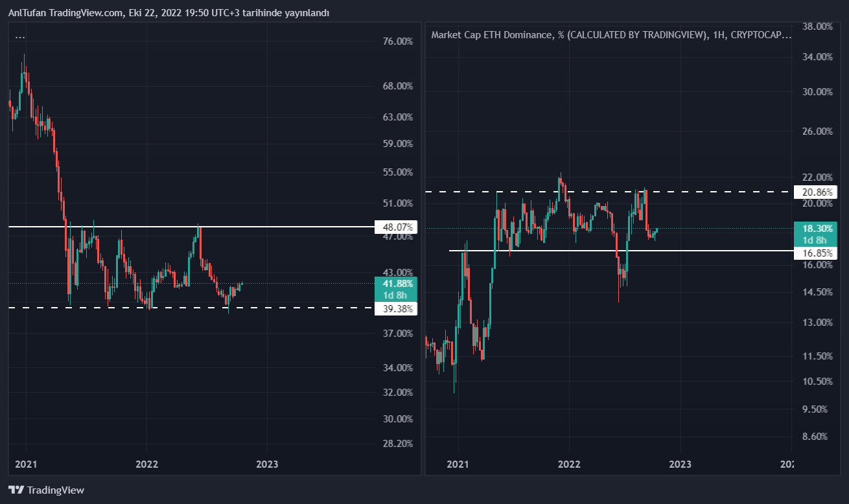Click the 76.00% tick on left price scale

coord(397,41)
